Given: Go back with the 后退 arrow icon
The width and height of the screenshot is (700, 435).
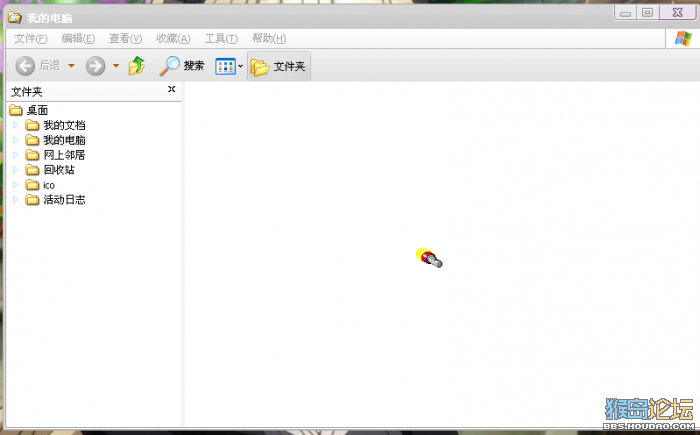Looking at the screenshot, I should point(25,66).
